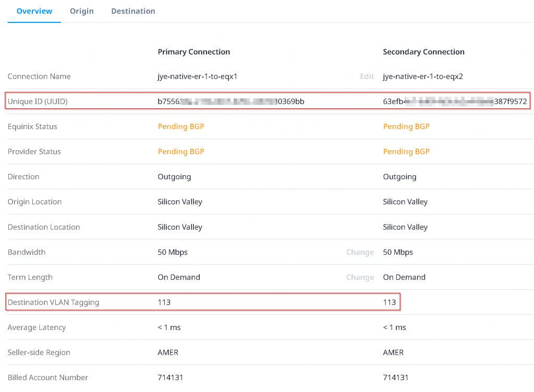Switch to the Overview tab
This screenshot has width=534, height=392.
coord(34,11)
